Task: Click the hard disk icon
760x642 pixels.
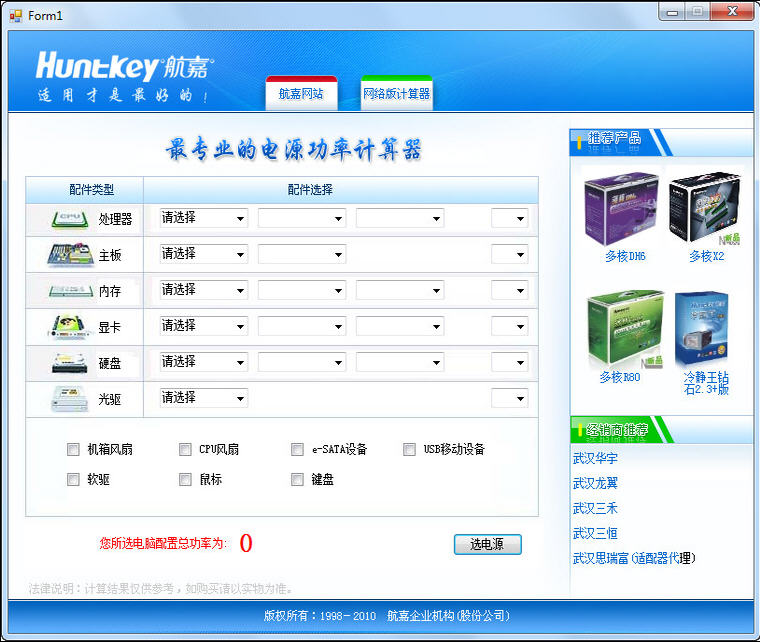Action: point(70,363)
